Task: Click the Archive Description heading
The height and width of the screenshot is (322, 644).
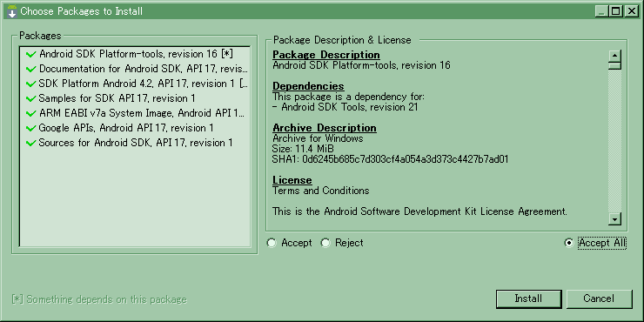Action: tap(325, 128)
